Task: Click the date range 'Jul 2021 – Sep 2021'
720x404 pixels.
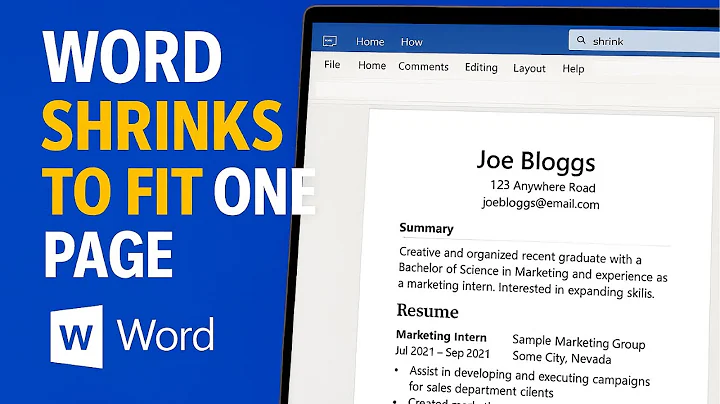Action: 443,352
